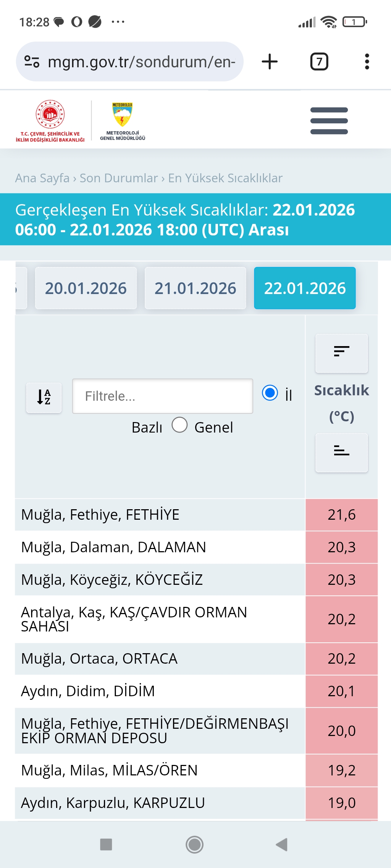Image resolution: width=391 pixels, height=868 pixels.
Task: Open the tab switcher showing 7 tabs
Action: (x=319, y=61)
